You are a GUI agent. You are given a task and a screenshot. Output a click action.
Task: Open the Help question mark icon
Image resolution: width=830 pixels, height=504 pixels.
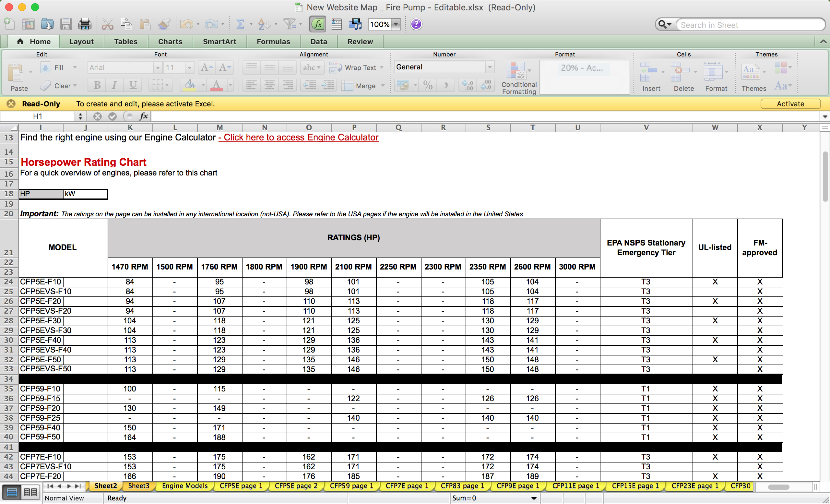416,24
